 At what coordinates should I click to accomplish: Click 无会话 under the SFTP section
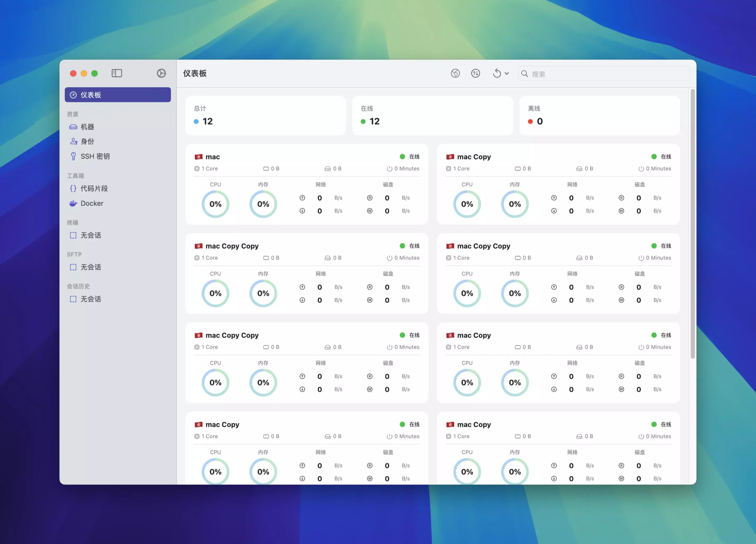pos(91,267)
